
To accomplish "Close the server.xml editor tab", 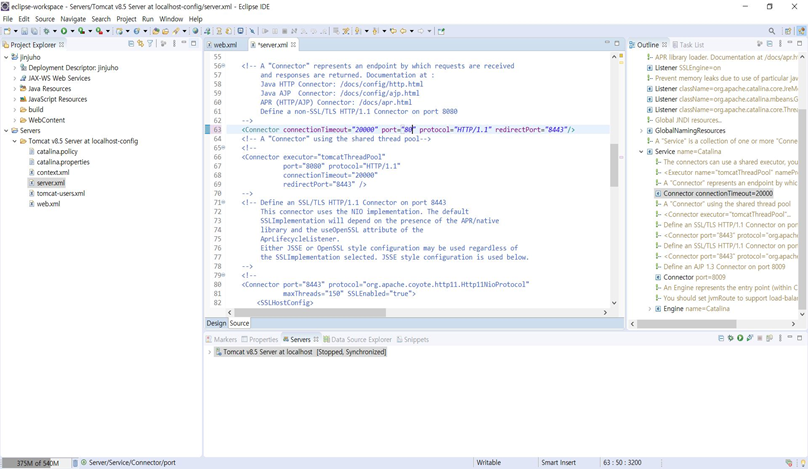I will point(293,45).
